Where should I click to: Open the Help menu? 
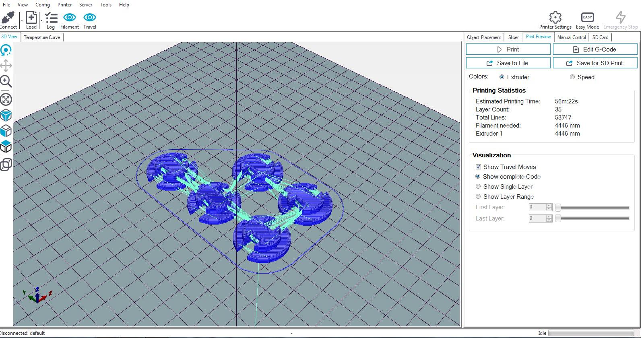pos(124,5)
